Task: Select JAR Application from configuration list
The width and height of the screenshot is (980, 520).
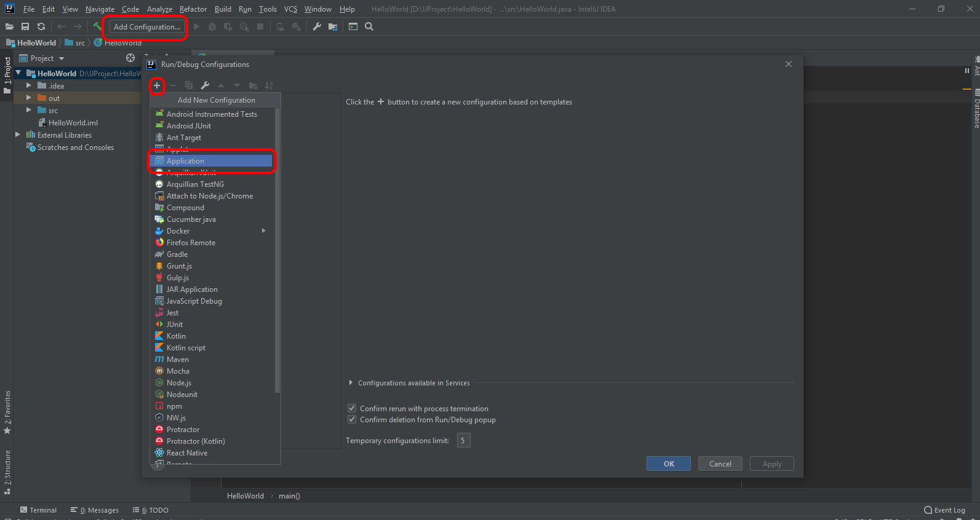Action: coord(211,290)
